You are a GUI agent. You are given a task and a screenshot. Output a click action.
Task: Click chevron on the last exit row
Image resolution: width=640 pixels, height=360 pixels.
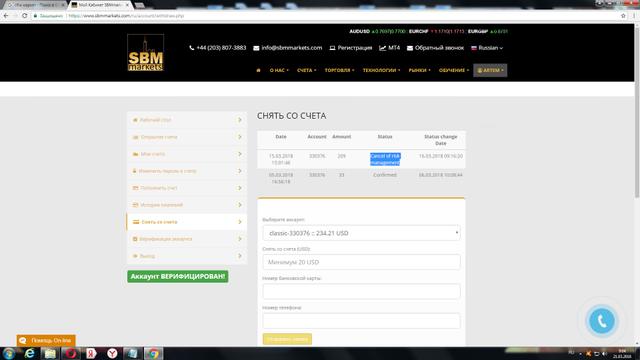pyautogui.click(x=240, y=256)
